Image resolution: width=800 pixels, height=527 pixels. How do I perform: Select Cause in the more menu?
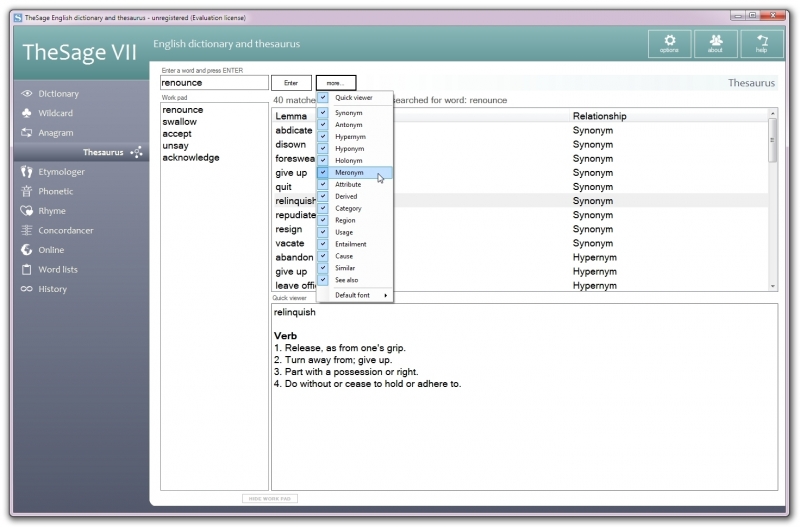[355, 256]
